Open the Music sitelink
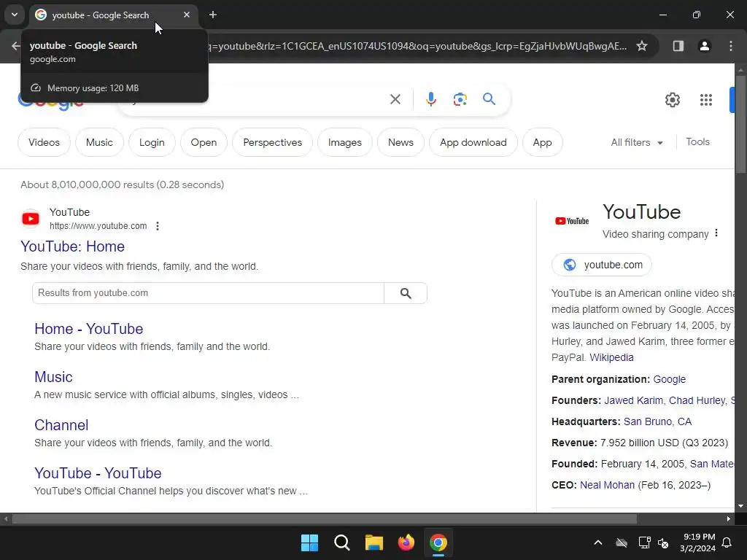 tap(53, 377)
